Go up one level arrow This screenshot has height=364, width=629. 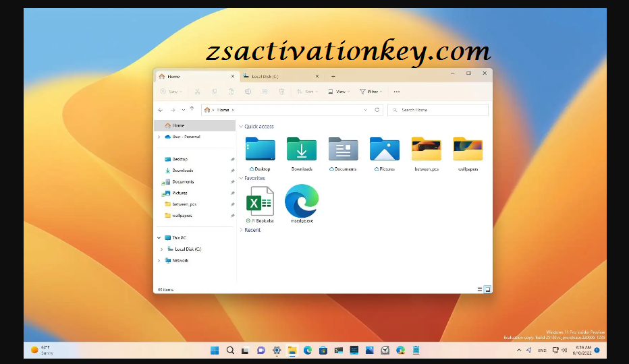(192, 109)
